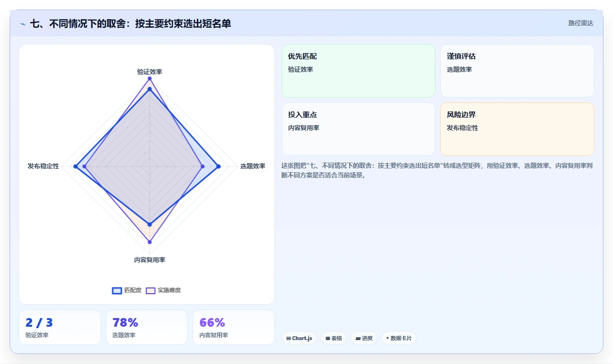Click the 发布稳定性 axis label on radar chart
Screen dimensions: 613x364
pyautogui.click(x=43, y=166)
